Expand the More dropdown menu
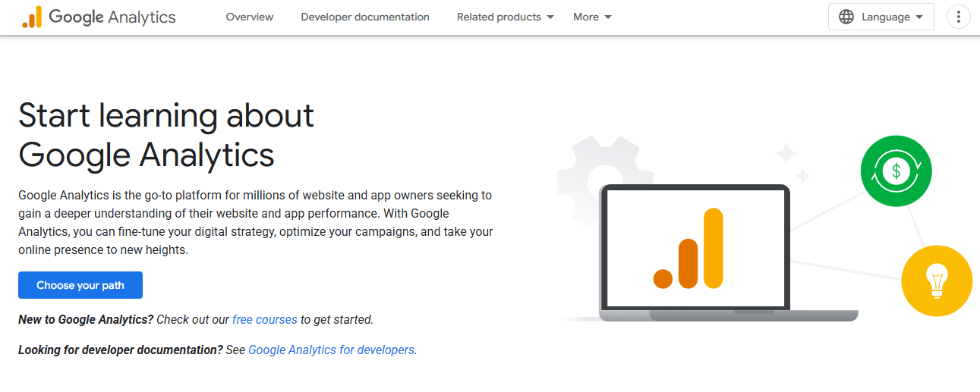980x392 pixels. 593,17
